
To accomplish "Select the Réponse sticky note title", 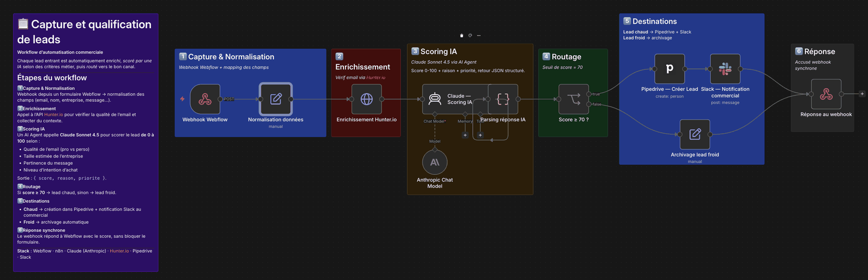I will [815, 51].
